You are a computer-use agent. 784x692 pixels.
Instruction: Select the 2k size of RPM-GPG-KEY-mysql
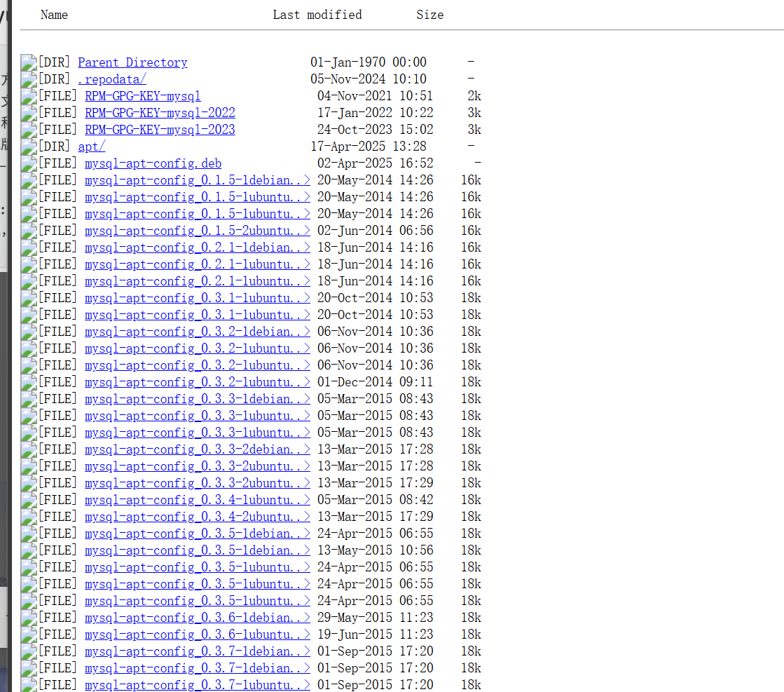pyautogui.click(x=474, y=96)
